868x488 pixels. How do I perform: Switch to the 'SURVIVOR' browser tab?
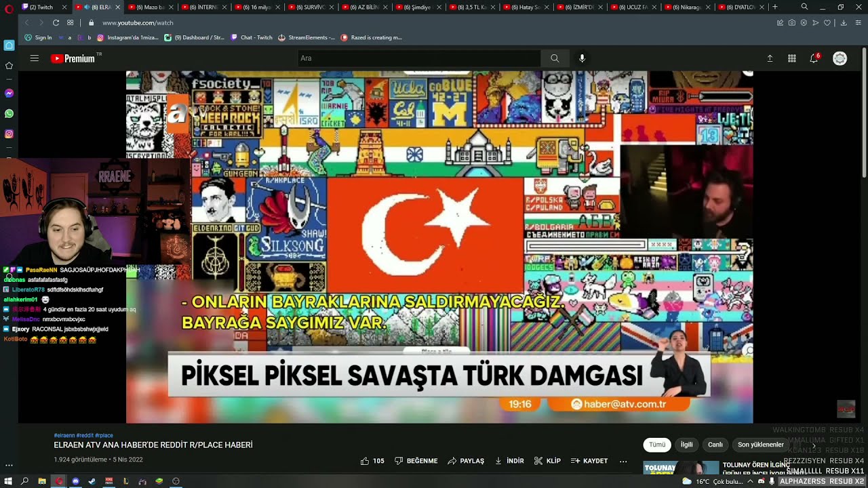(x=311, y=7)
